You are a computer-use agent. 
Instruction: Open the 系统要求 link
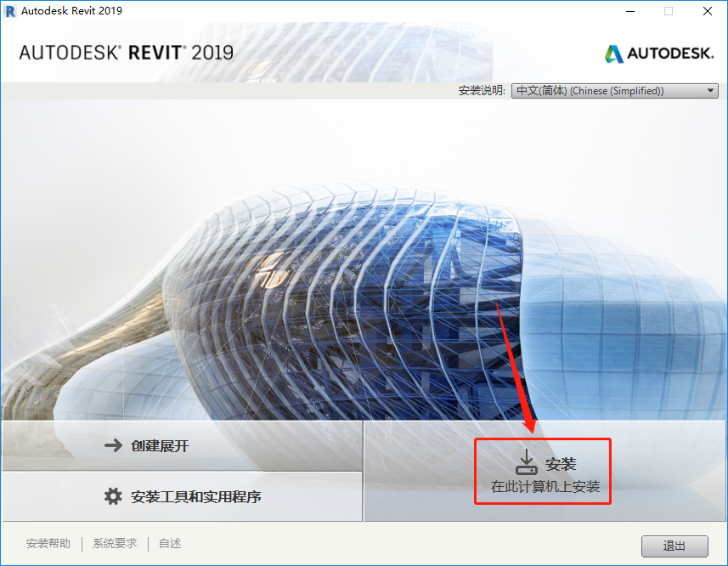(x=115, y=543)
